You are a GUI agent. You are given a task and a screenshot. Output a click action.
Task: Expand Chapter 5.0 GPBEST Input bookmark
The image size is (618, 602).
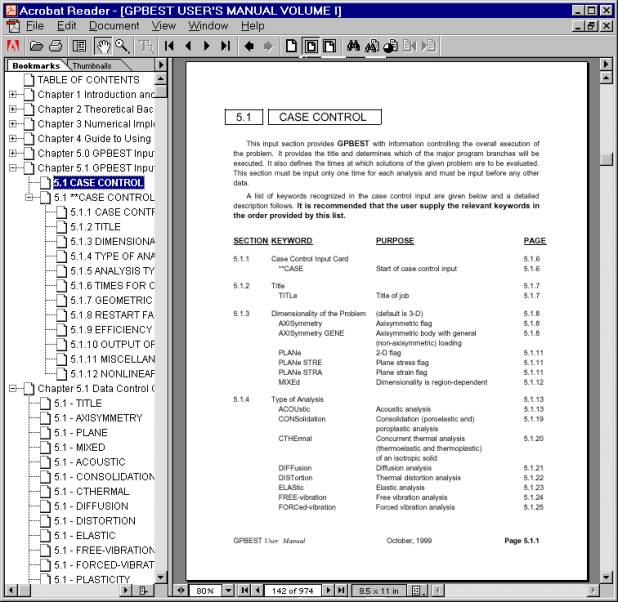coord(13,153)
